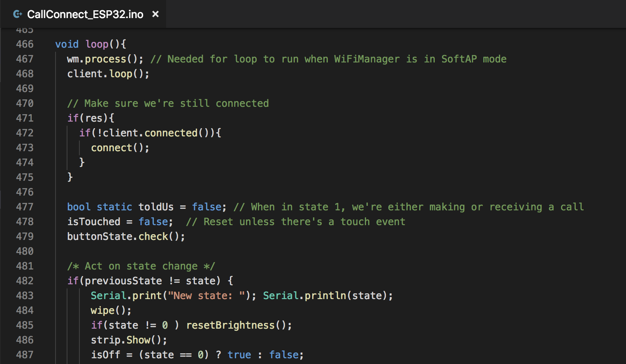Click the 'loop' function name on line 466
This screenshot has height=364, width=626.
point(97,44)
